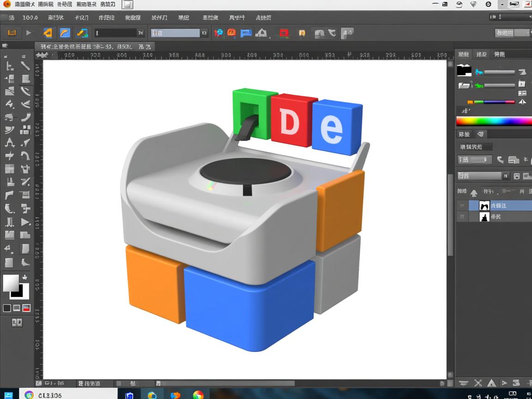Toggle visibility of the bottom layer
The width and height of the screenshot is (532, 399).
click(462, 217)
